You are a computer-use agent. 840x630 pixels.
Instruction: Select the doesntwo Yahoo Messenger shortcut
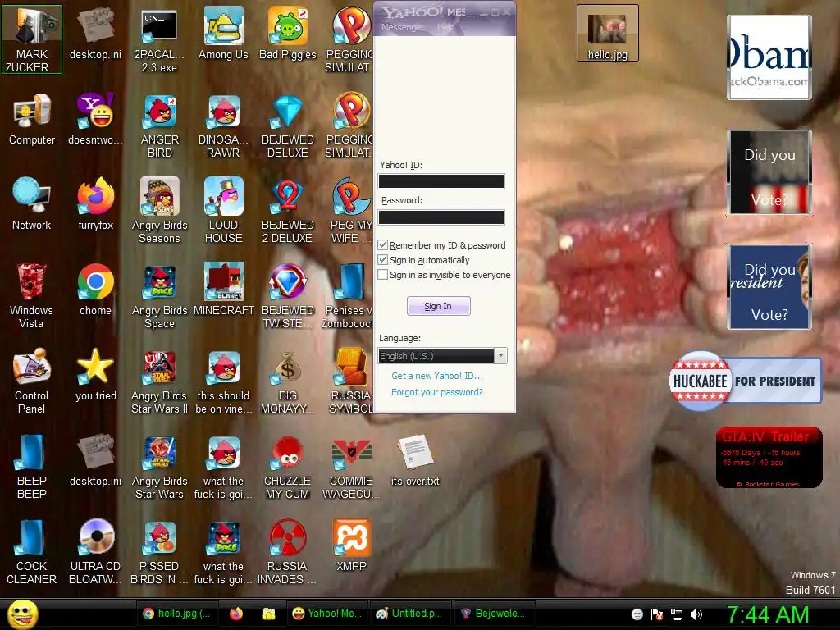(x=96, y=120)
